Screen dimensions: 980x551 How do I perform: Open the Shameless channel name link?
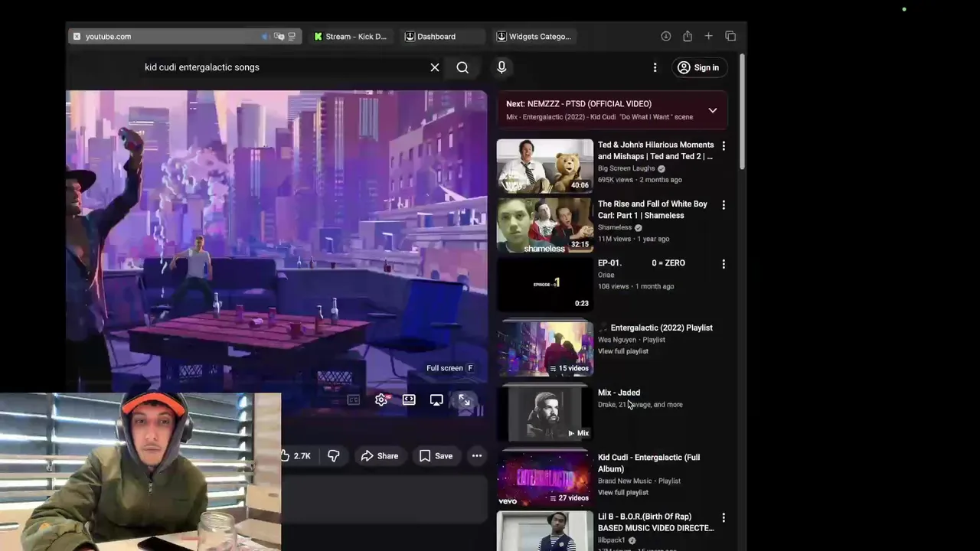point(615,227)
